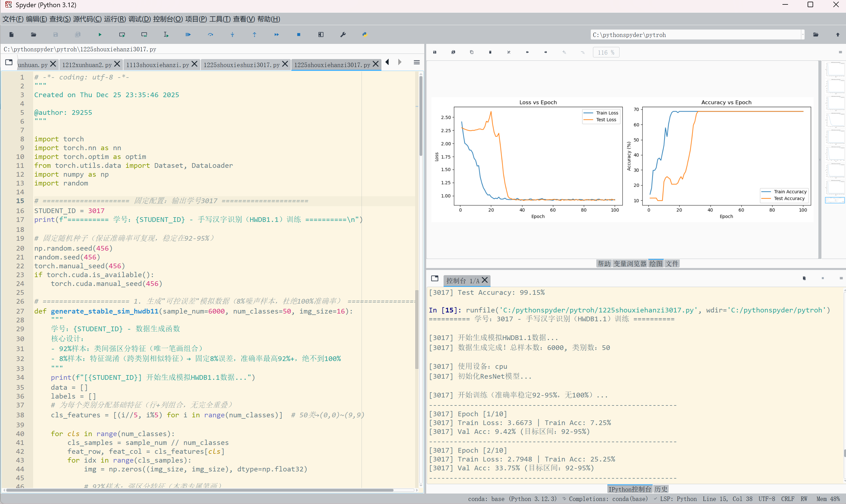
Task: Run the current file with the green play icon
Action: tap(100, 35)
